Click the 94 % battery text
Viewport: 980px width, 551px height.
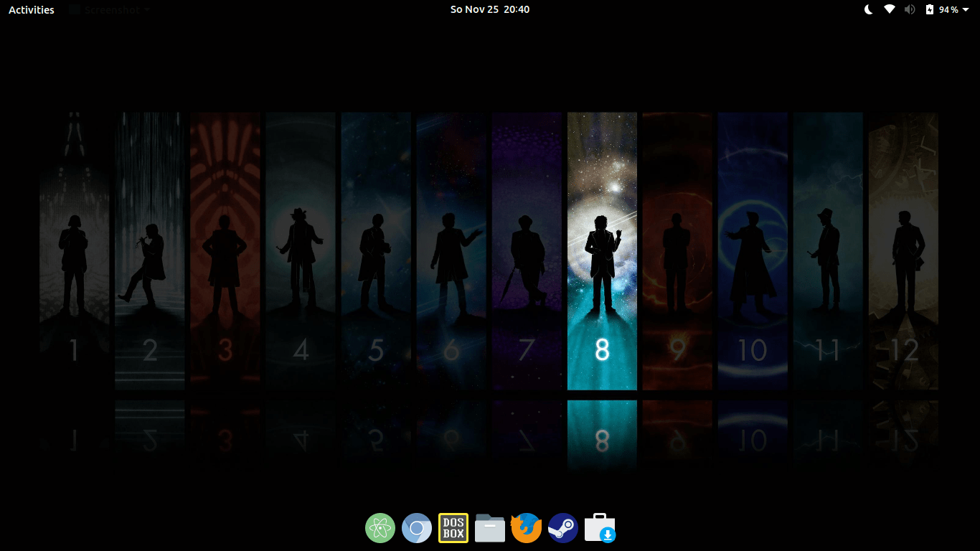(x=948, y=10)
